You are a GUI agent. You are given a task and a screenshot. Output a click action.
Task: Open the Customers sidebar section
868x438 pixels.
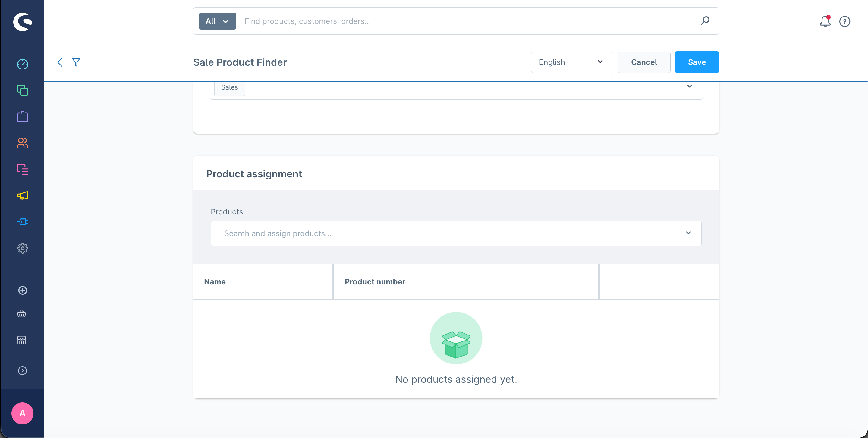click(22, 143)
